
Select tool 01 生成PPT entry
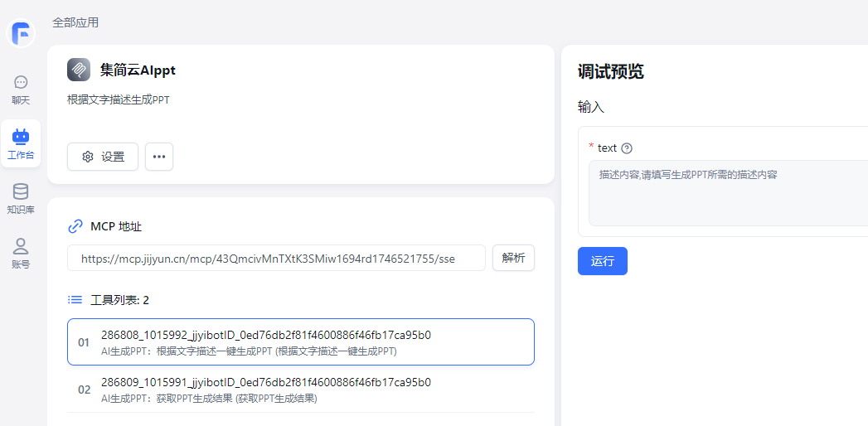pos(301,342)
